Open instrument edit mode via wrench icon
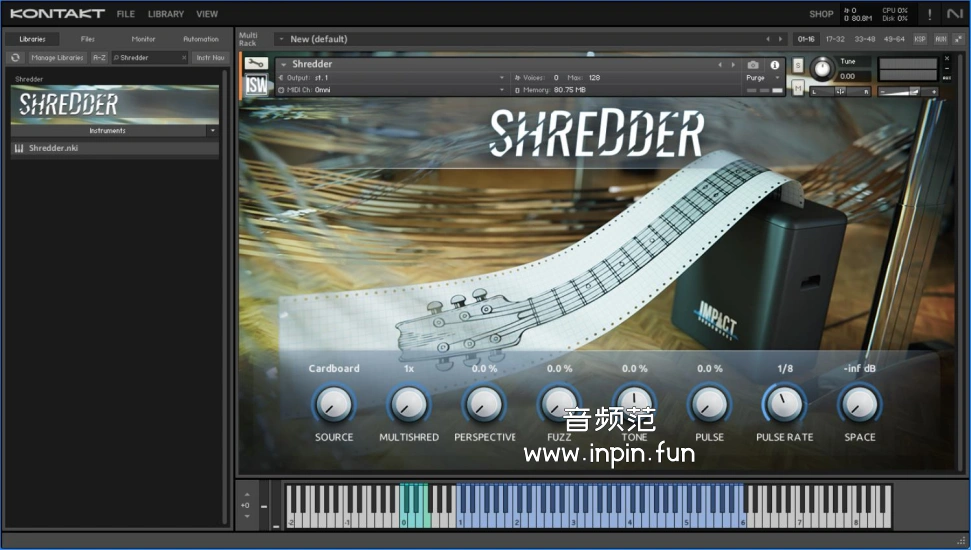 [x=256, y=63]
